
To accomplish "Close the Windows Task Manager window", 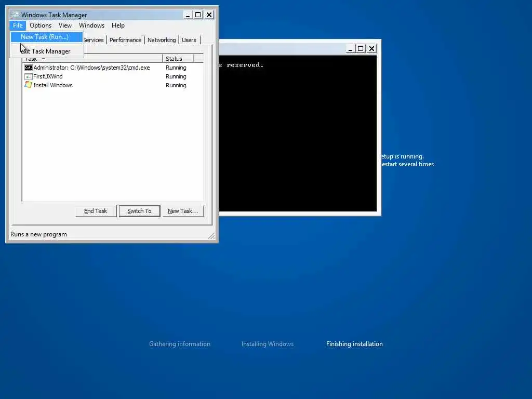I will (209, 15).
